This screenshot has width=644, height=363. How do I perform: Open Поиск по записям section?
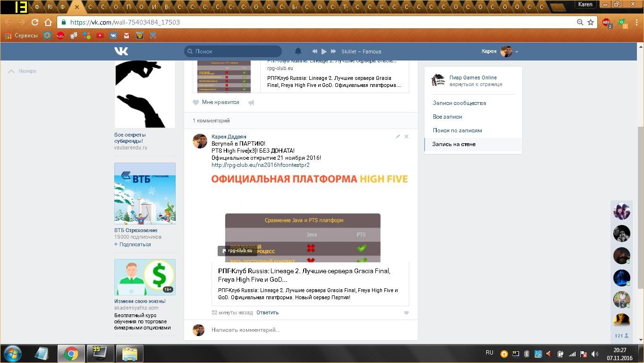pos(458,130)
